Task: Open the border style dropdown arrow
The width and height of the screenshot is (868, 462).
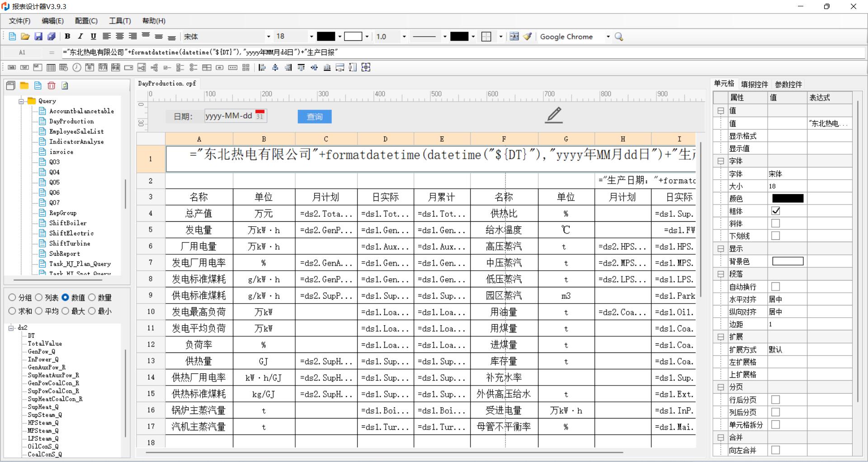Action: 501,37
